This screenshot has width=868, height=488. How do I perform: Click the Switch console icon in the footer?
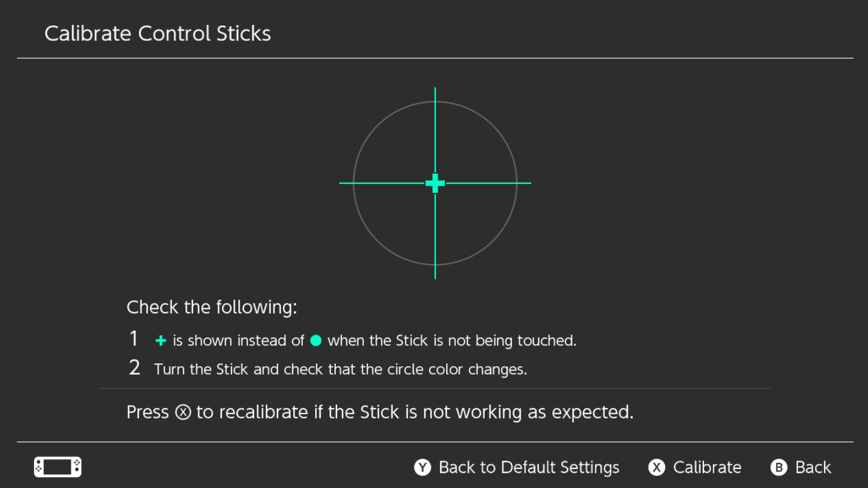click(57, 467)
